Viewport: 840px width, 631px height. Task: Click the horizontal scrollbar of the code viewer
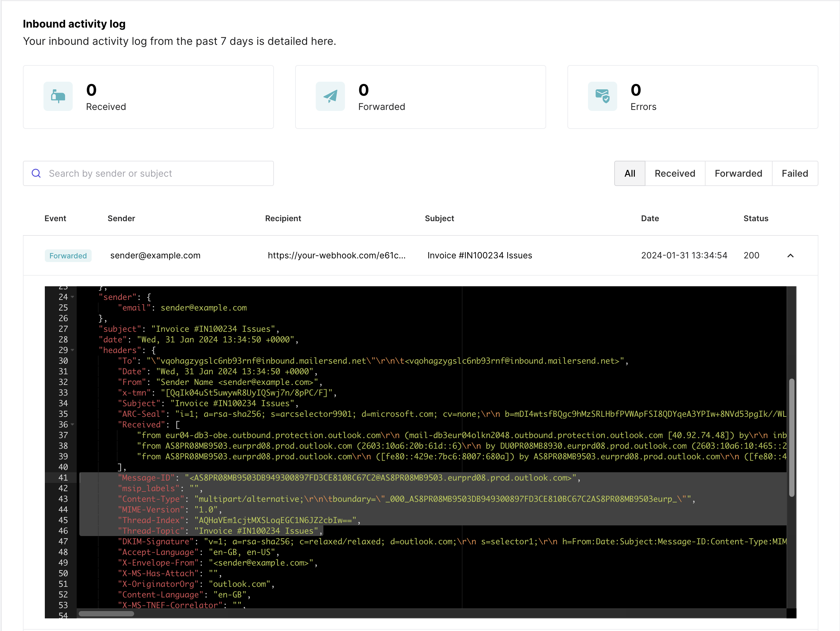point(106,613)
